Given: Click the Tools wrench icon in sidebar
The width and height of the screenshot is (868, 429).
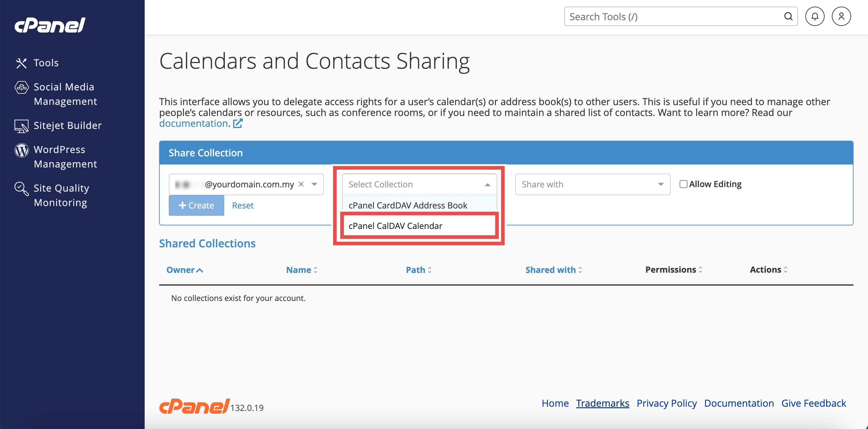Looking at the screenshot, I should click(x=21, y=63).
